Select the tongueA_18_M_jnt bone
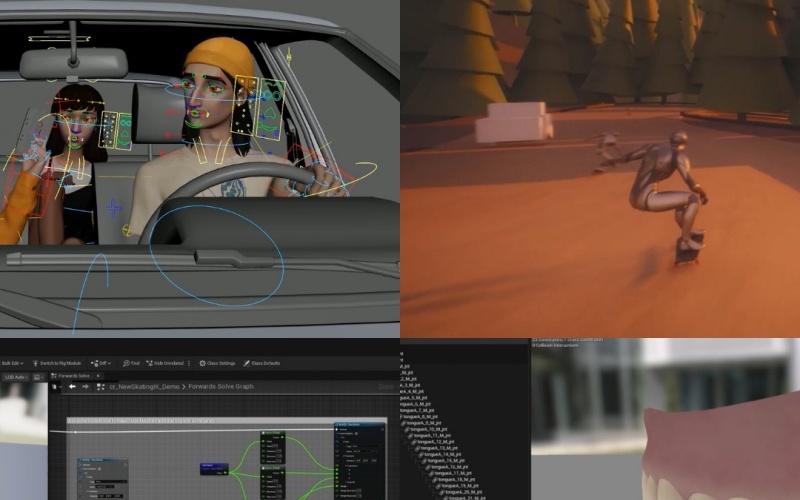Screen dimensions: 800x500 (x=453, y=480)
